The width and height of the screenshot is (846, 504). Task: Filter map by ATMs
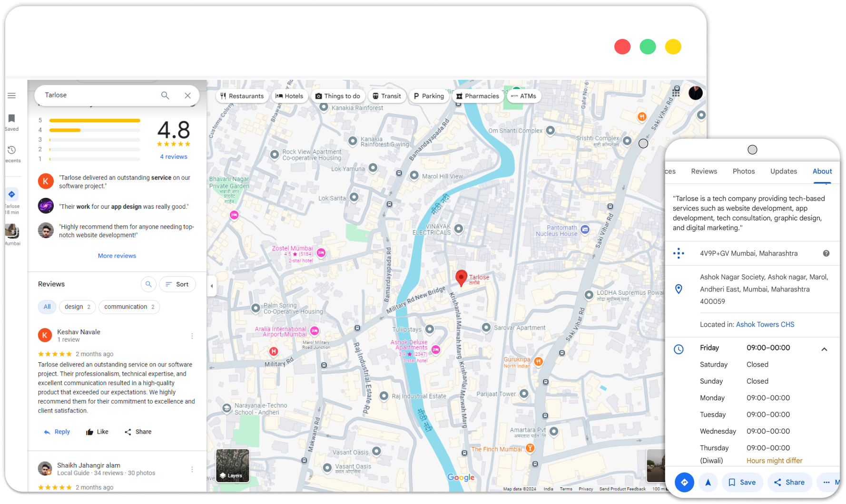click(x=523, y=96)
